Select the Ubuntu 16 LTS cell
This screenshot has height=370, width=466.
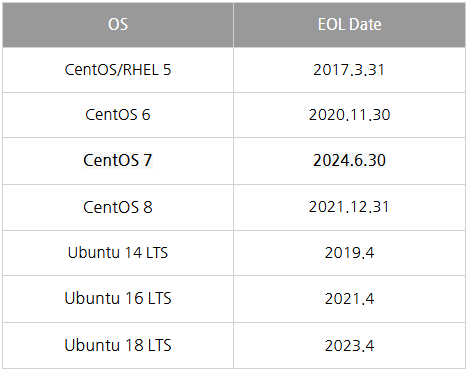(118, 298)
